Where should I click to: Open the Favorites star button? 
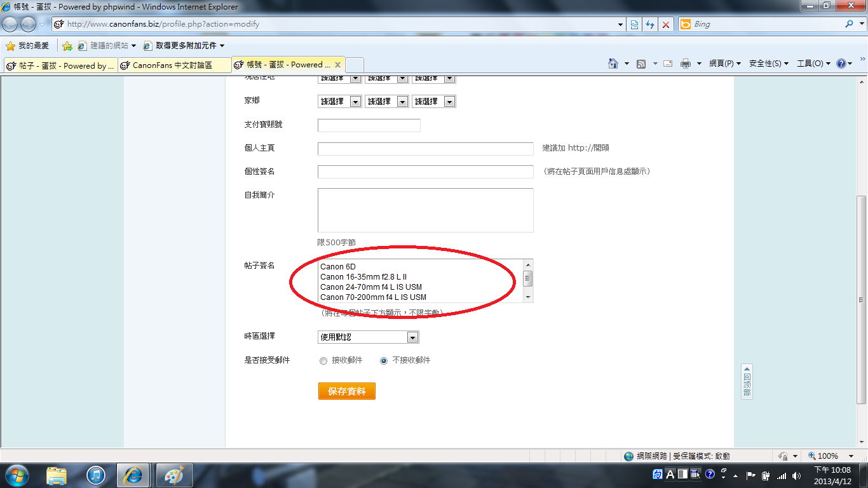[x=27, y=46]
